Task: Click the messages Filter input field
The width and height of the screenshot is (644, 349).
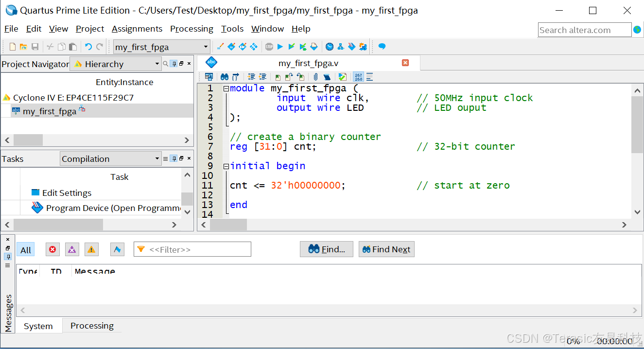Action: pyautogui.click(x=192, y=249)
